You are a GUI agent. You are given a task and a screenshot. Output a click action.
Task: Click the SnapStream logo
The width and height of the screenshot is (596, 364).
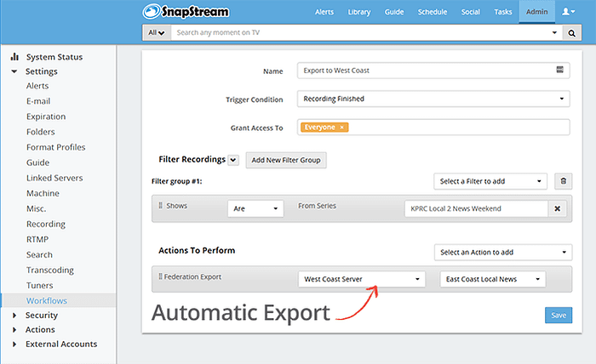(x=186, y=12)
